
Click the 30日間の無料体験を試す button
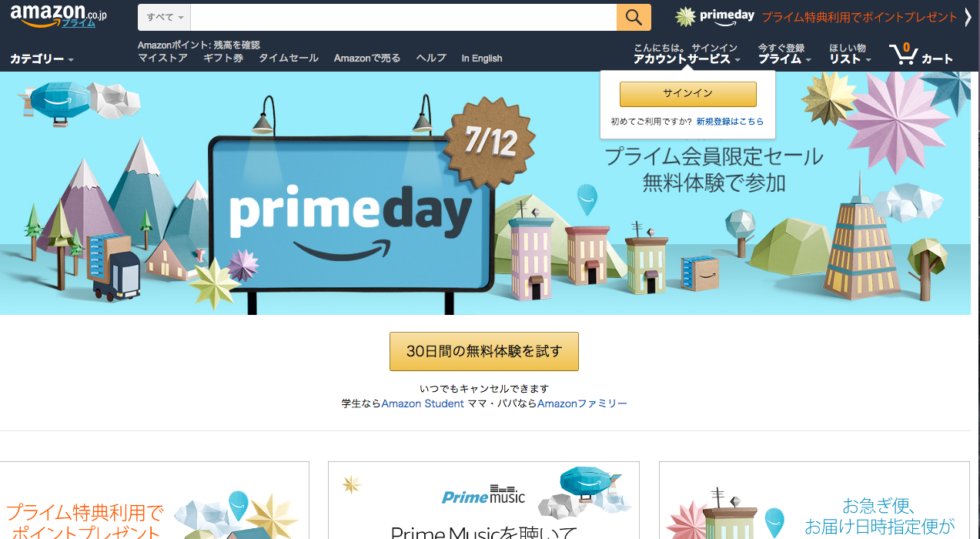pos(484,352)
